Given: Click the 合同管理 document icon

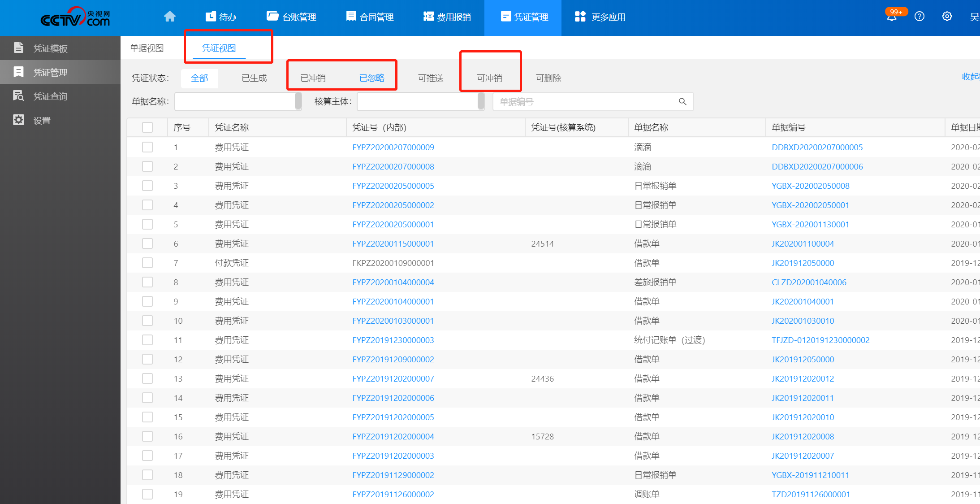Looking at the screenshot, I should [351, 17].
